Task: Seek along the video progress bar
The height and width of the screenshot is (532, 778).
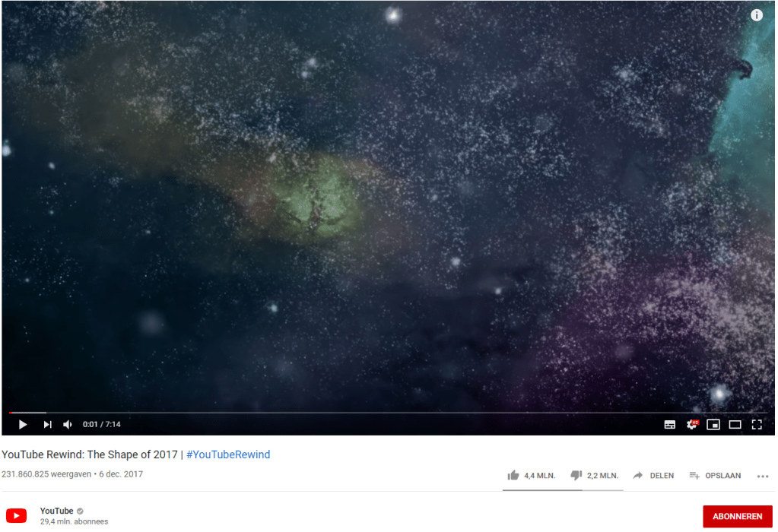Action: 388,413
